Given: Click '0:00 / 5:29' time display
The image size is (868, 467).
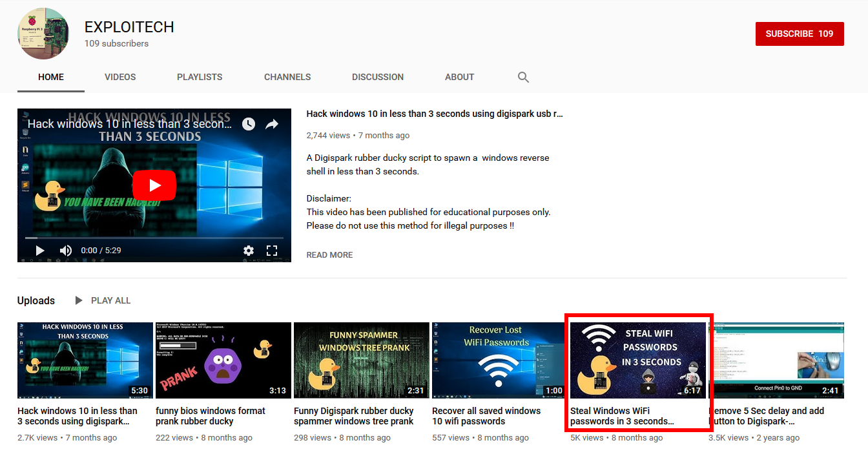Looking at the screenshot, I should (x=101, y=250).
